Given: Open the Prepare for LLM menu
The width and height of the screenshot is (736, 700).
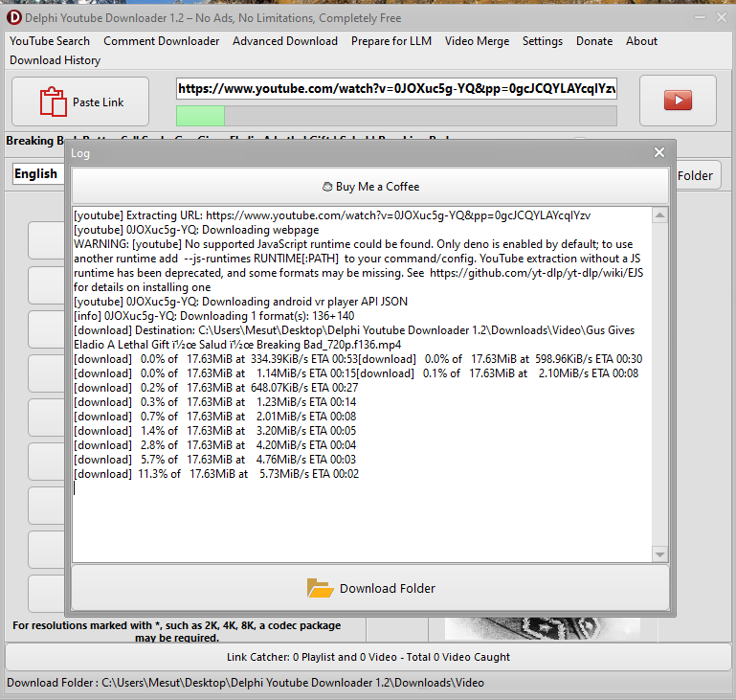Looking at the screenshot, I should point(391,41).
